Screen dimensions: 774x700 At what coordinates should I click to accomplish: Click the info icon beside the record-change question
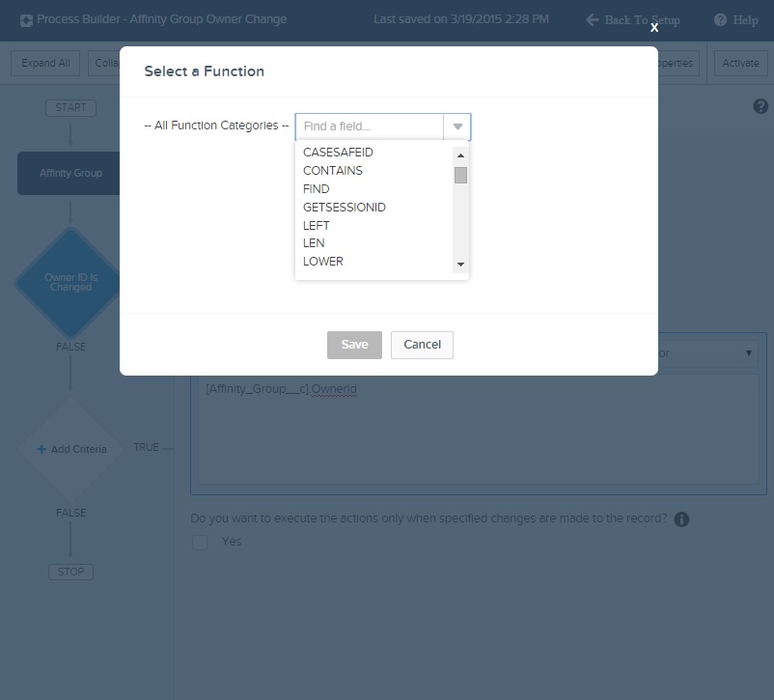[682, 518]
